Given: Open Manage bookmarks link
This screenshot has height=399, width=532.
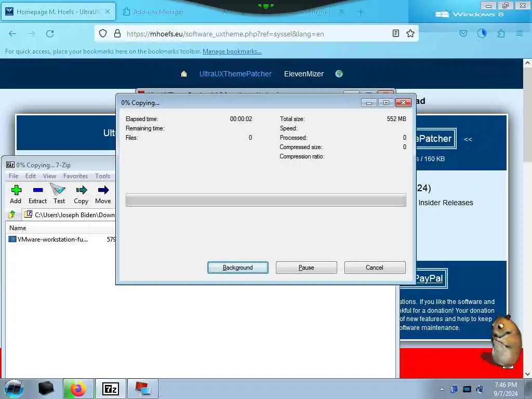Looking at the screenshot, I should [232, 51].
